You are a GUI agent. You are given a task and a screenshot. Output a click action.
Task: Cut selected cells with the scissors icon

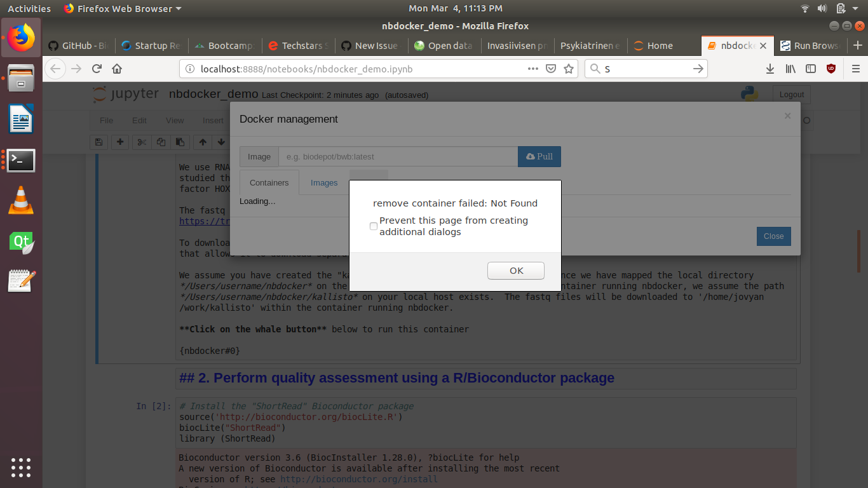(x=141, y=142)
